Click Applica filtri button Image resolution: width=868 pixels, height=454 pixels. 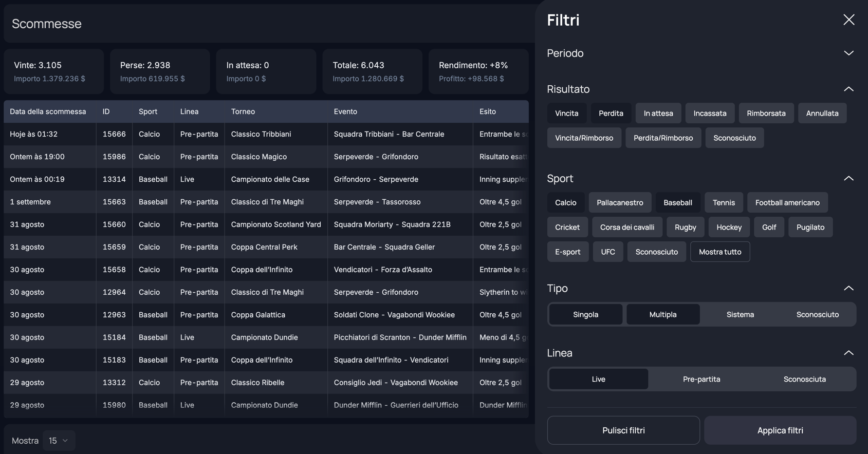pos(780,430)
